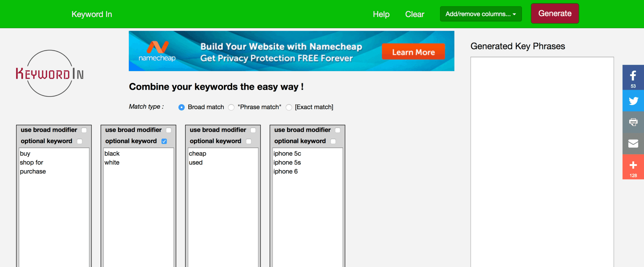Click into the black/white keyword textarea
The image size is (644, 267).
coord(139,208)
